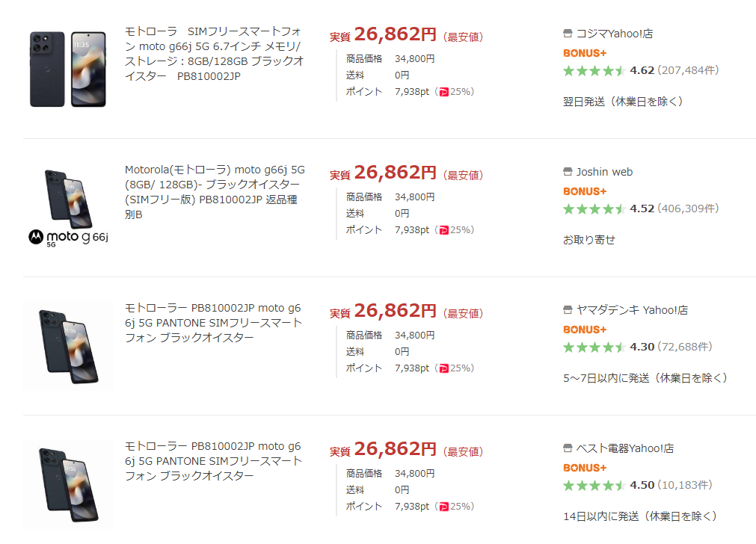The width and height of the screenshot is (756, 544).
Task: Click PayPay icon in コジマ listing points
Action: pyautogui.click(x=444, y=92)
